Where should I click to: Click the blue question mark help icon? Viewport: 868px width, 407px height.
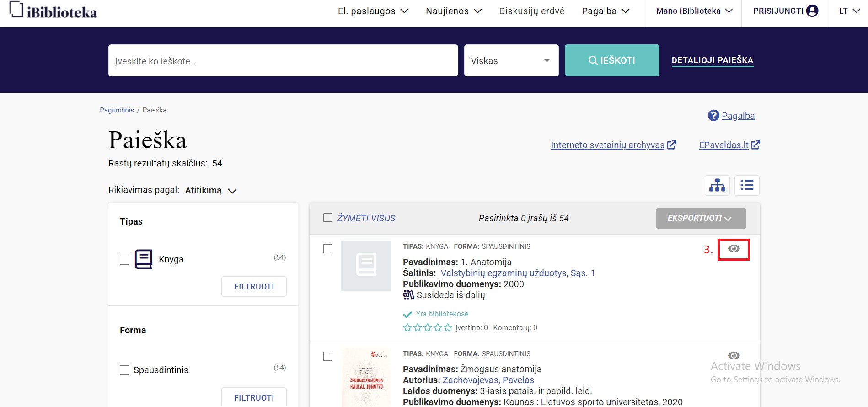[x=713, y=116]
